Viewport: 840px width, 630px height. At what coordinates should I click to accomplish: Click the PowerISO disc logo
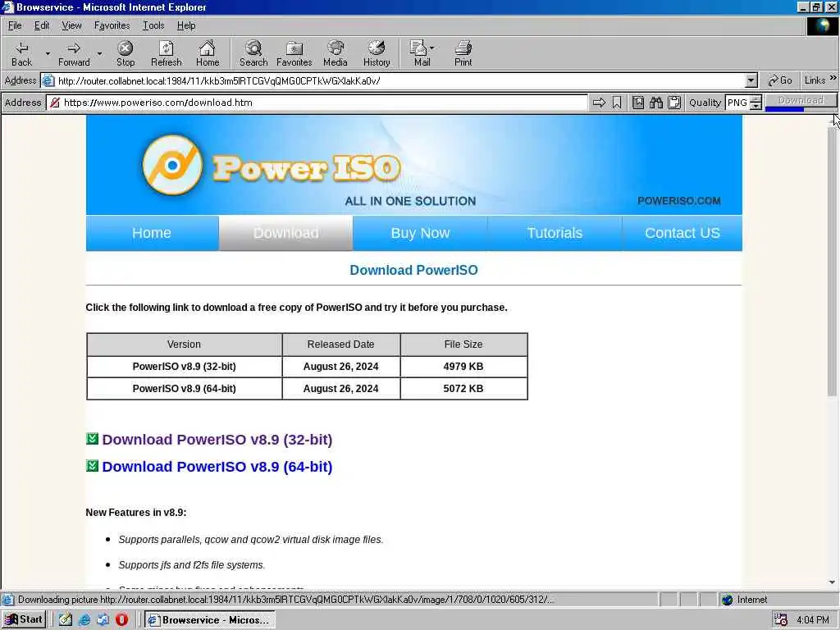pos(172,165)
